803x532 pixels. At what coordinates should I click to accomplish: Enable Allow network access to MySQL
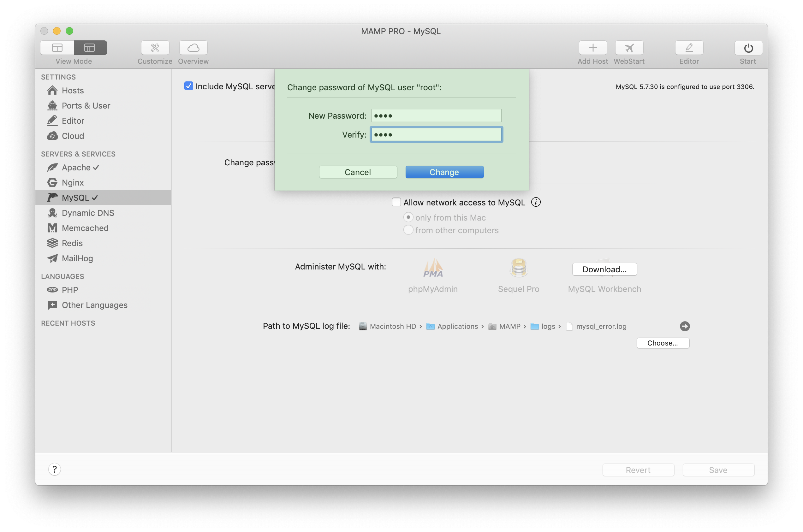pos(393,202)
